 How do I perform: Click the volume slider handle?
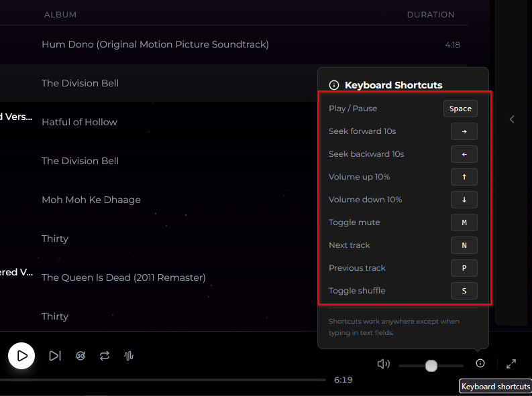click(431, 365)
